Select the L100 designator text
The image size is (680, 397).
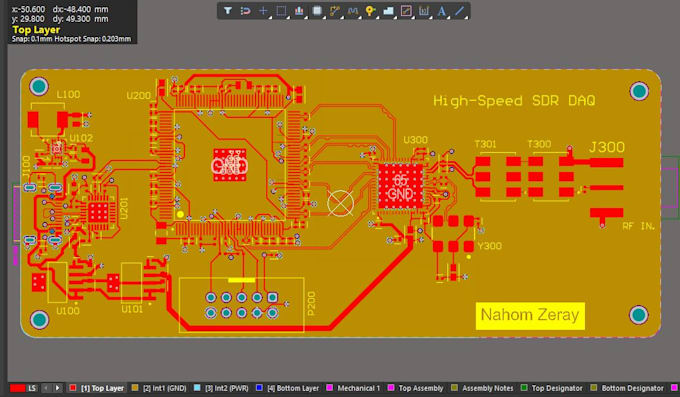tap(69, 94)
